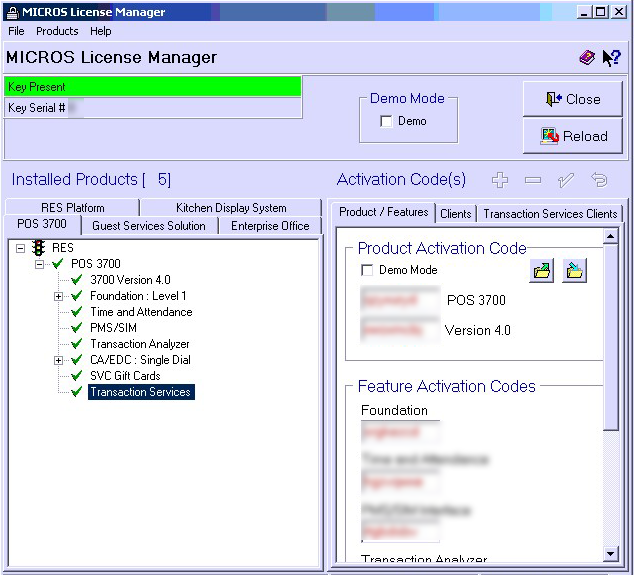
Task: Collapse the RES tree root
Action: tap(20, 248)
